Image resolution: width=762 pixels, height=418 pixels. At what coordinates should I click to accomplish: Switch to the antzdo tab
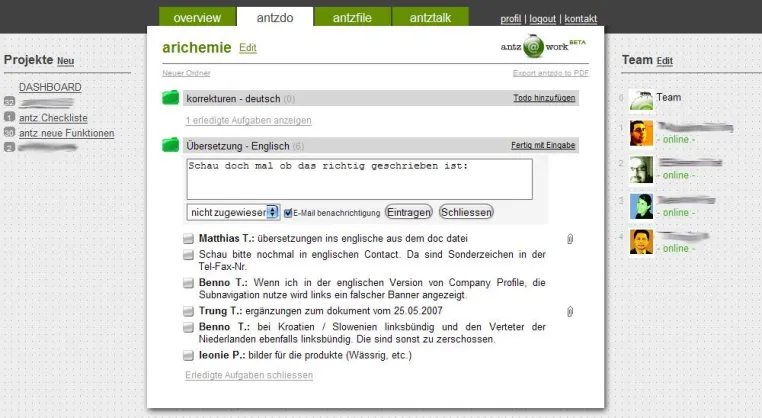275,17
